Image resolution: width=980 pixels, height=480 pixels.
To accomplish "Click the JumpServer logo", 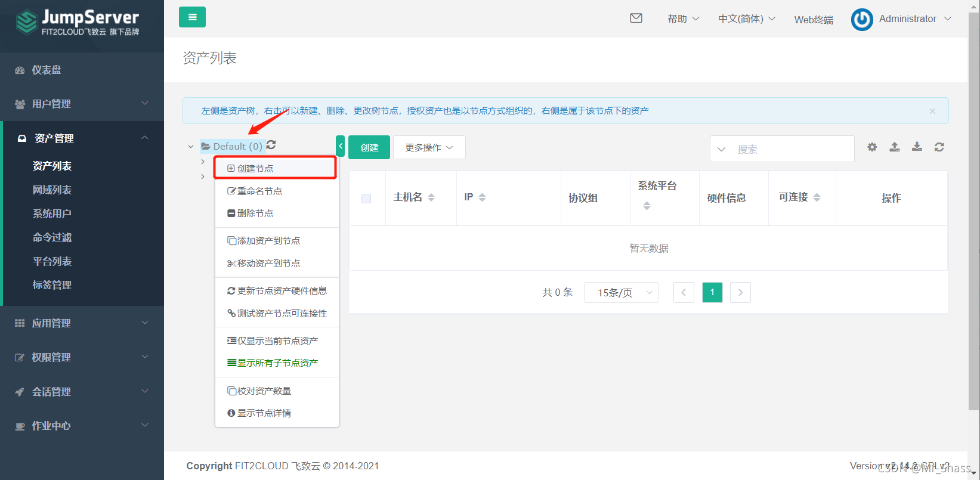I will [78, 23].
